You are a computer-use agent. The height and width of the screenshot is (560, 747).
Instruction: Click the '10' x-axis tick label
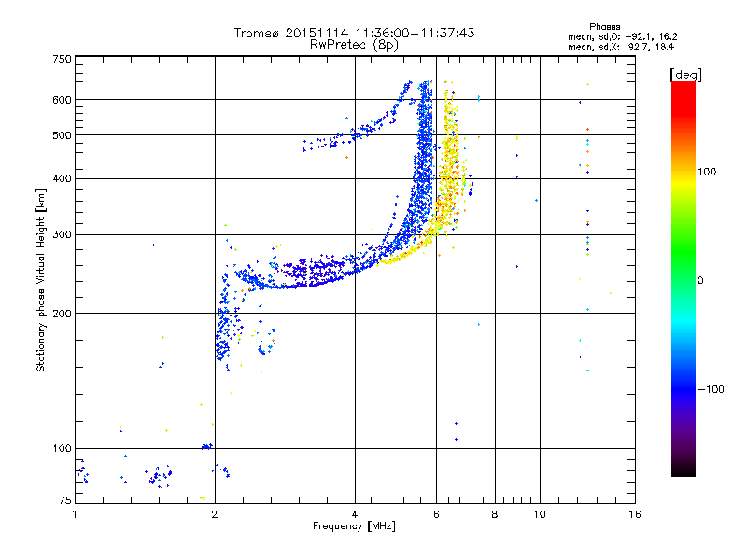pos(540,514)
